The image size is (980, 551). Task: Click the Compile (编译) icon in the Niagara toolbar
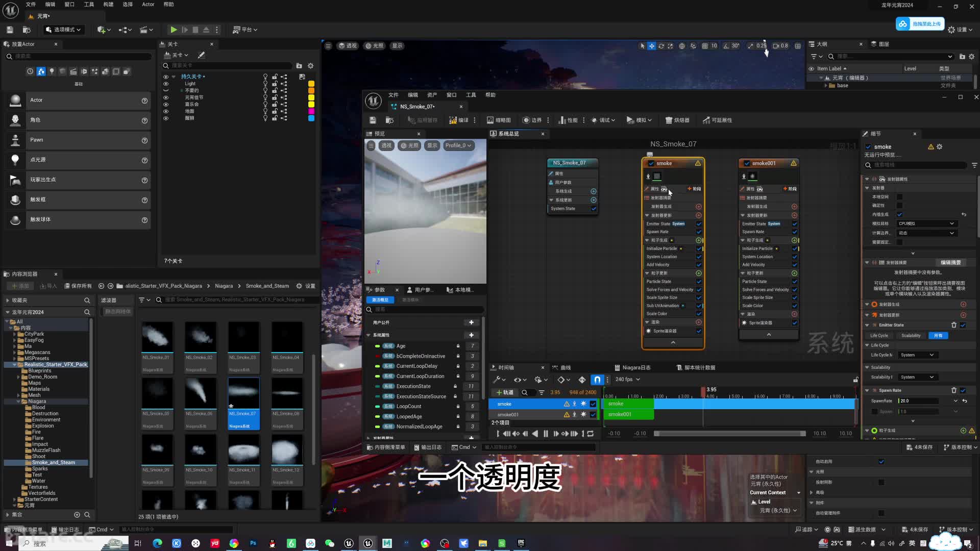click(453, 120)
